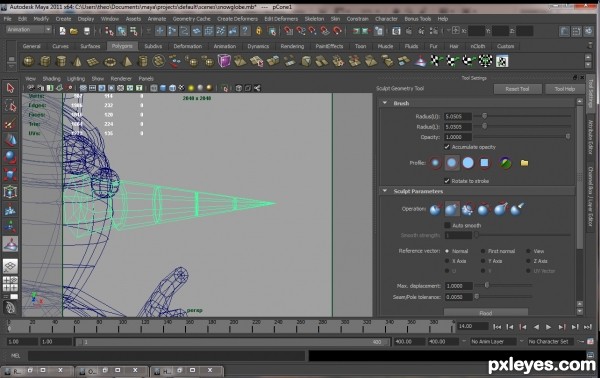Open the Skeleton menu
The image size is (600, 378).
314,19
